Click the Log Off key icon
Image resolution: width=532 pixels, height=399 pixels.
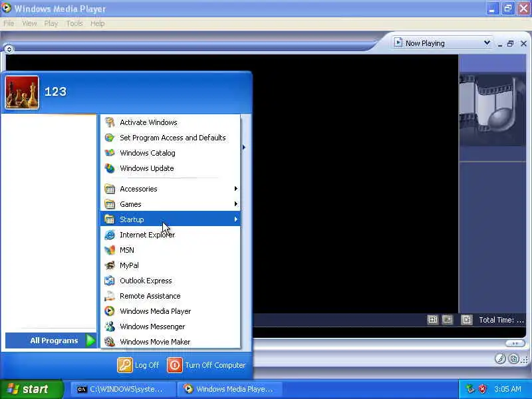pyautogui.click(x=125, y=365)
